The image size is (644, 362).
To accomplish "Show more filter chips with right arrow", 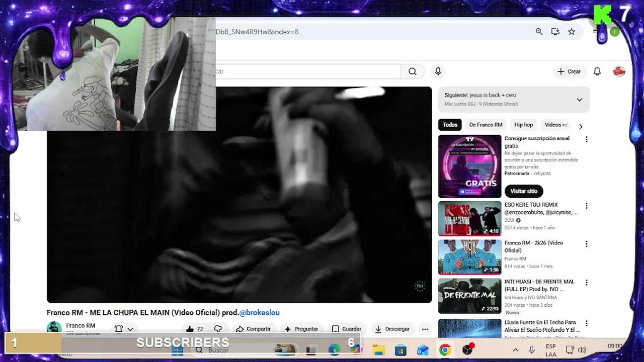I will (581, 126).
